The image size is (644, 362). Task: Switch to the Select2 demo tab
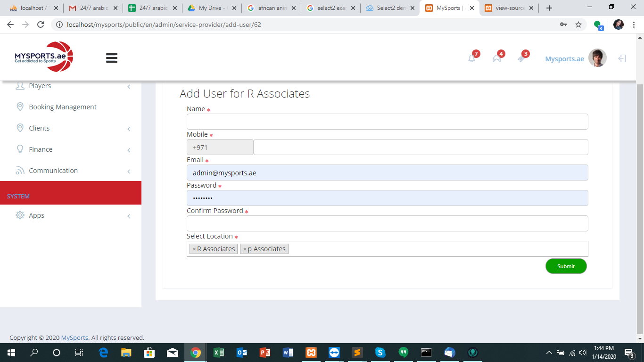390,8
